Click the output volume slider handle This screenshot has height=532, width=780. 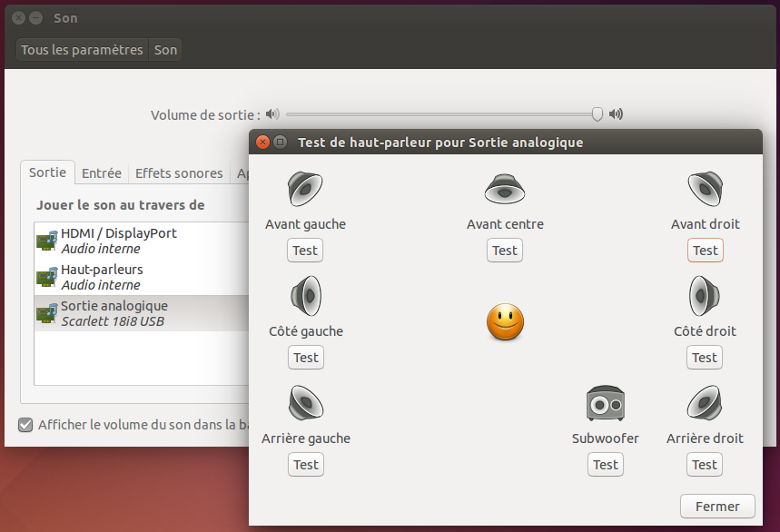pos(597,114)
